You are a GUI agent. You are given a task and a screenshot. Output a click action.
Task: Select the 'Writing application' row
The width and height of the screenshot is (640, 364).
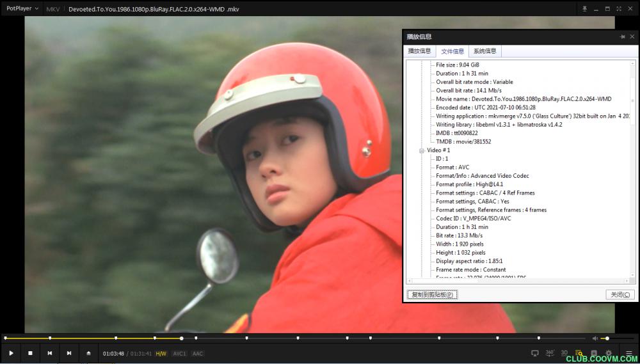[x=532, y=116]
